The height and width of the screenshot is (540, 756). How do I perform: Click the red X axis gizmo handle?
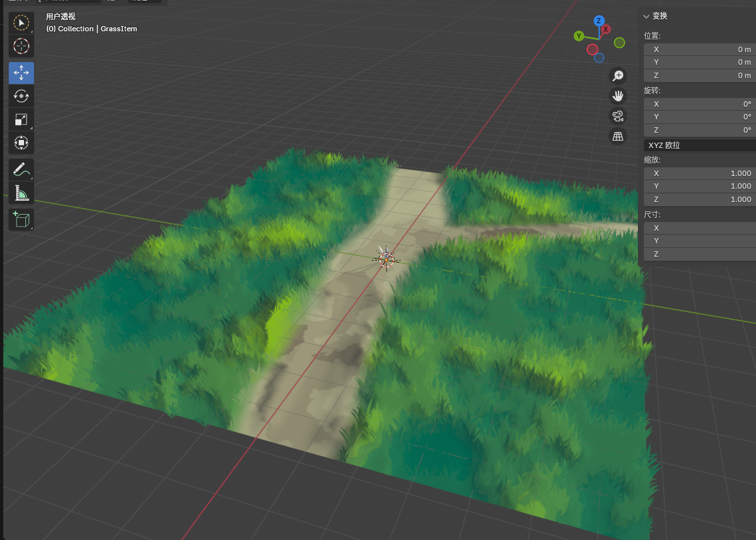(606, 29)
